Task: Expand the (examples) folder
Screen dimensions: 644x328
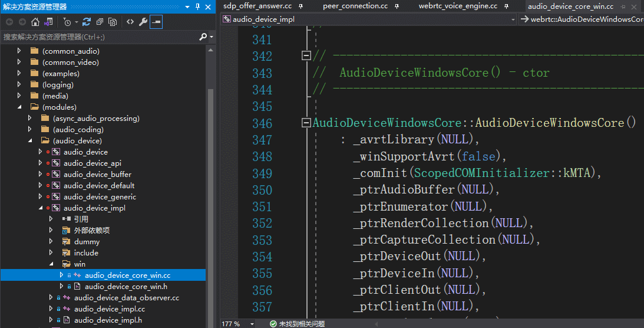Action: pyautogui.click(x=19, y=73)
